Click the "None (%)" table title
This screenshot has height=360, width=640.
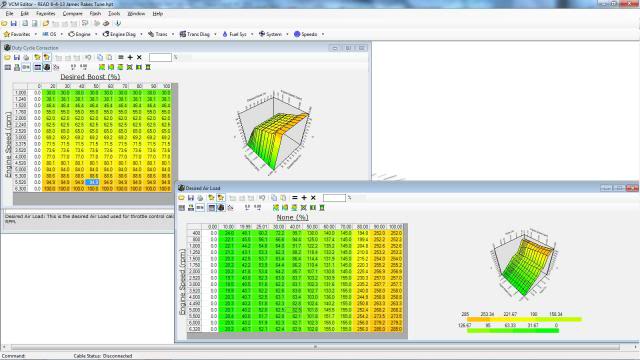click(293, 217)
